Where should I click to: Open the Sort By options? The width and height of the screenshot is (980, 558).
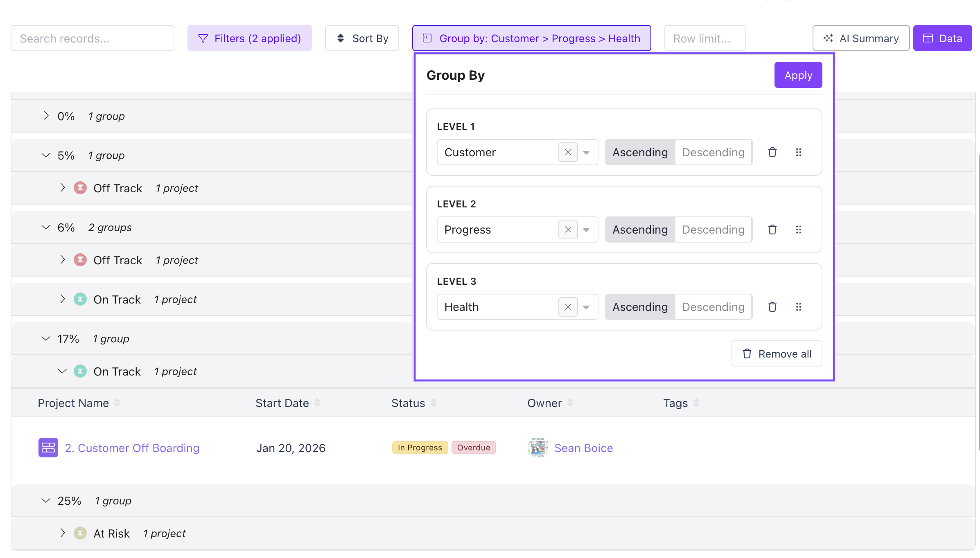pos(362,38)
